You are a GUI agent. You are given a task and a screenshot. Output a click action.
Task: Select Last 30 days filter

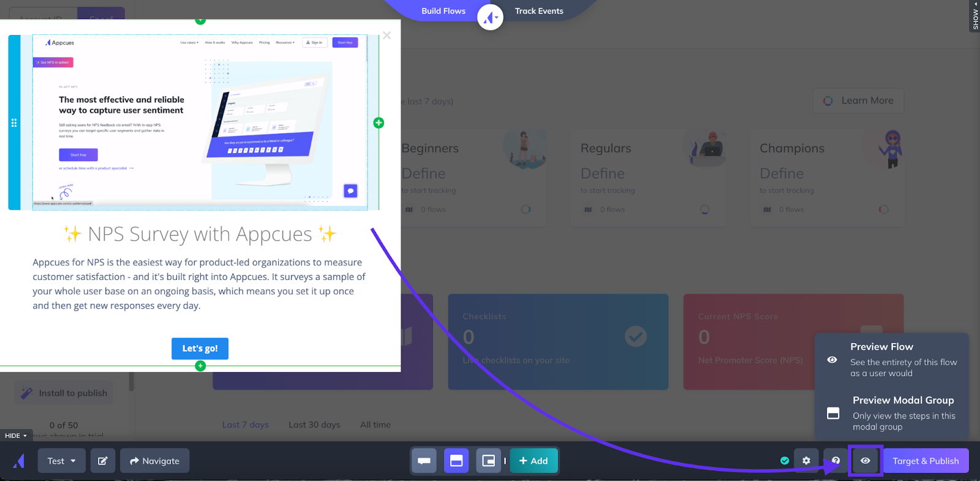[314, 425]
